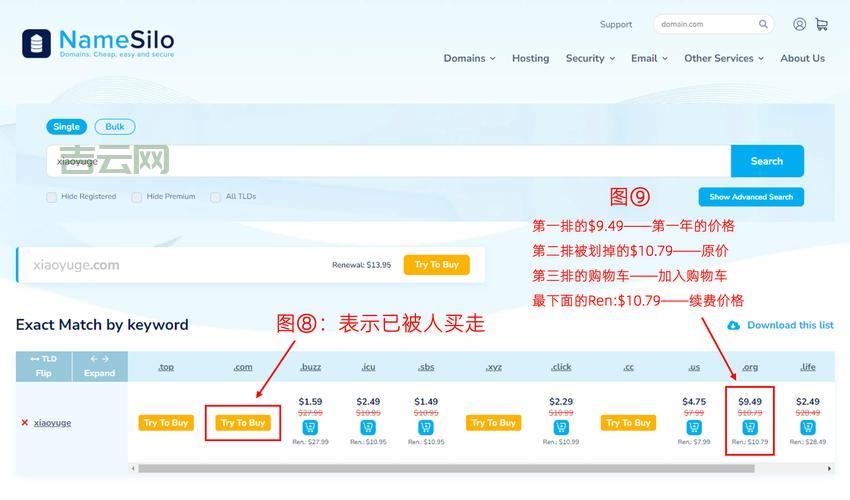
Task: Click Show Advanced Search button
Action: point(750,197)
